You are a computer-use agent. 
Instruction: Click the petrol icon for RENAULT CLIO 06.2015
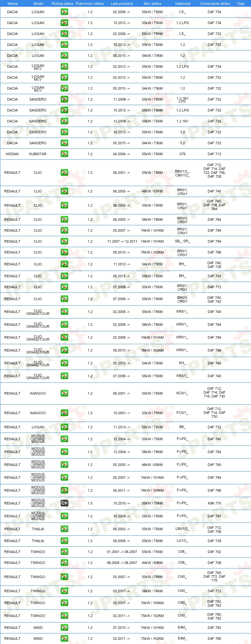coord(65,276)
